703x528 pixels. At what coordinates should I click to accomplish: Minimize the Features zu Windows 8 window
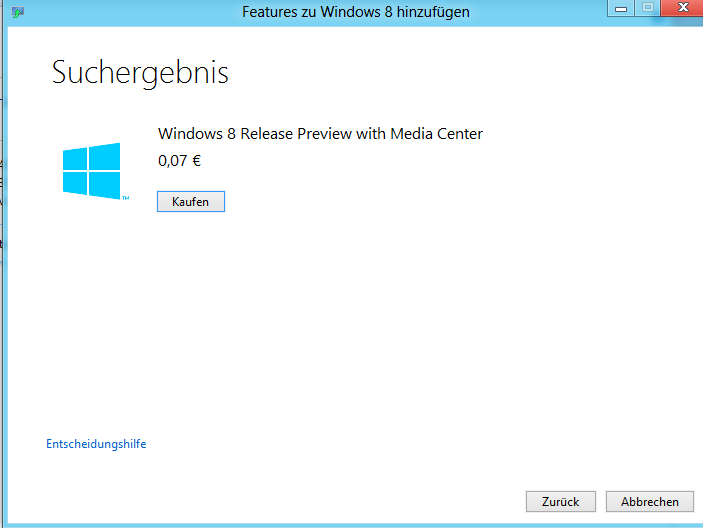621,8
